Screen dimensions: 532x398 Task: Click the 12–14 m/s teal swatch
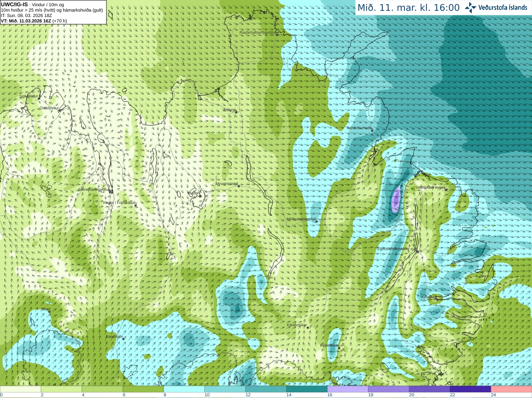coord(266,389)
